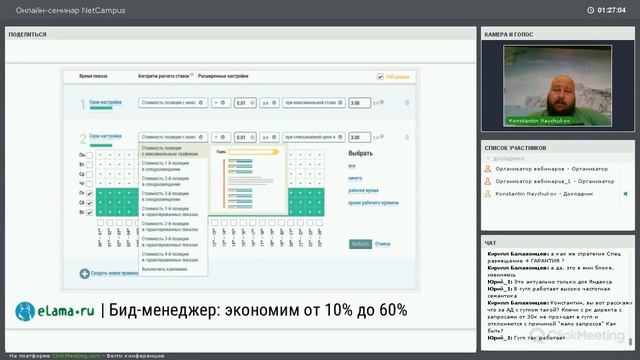Screen dimensions: 640x360
Task: Check the Пн day checkbox
Action: 89,155
